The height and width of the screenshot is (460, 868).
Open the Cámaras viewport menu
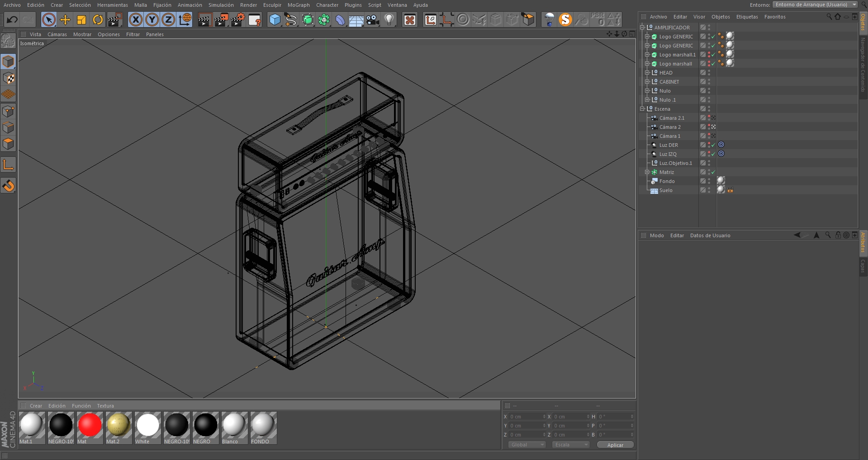coord(57,34)
